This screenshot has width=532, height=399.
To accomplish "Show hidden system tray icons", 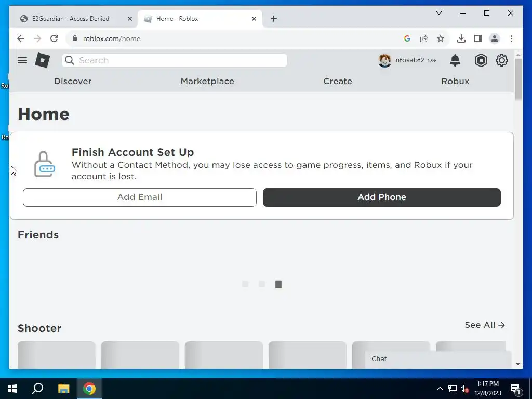I will pos(440,389).
